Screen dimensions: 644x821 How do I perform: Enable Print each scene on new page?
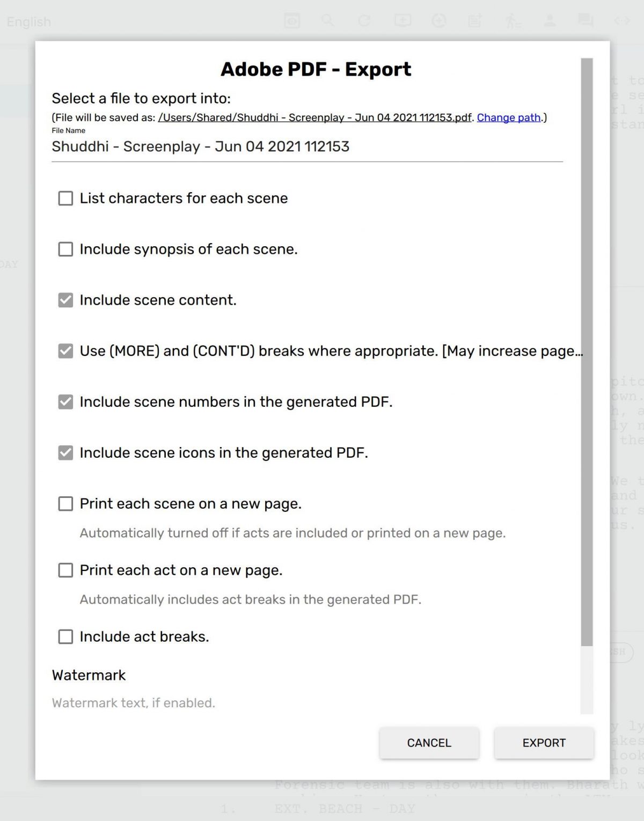pos(65,504)
